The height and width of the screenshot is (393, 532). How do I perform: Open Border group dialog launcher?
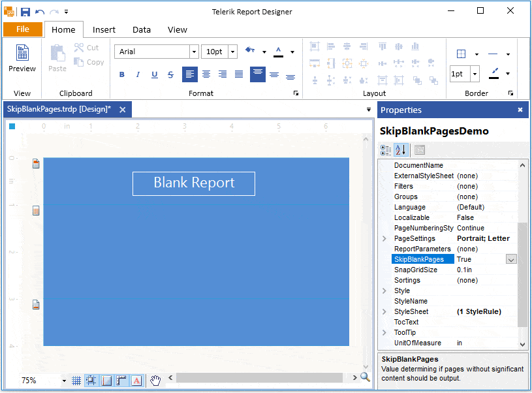click(x=510, y=93)
